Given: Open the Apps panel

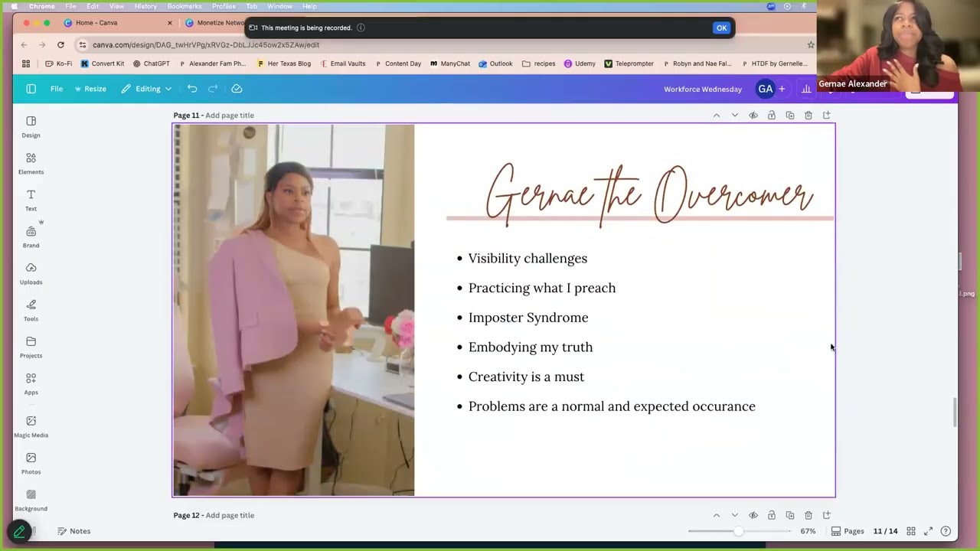Looking at the screenshot, I should (x=31, y=384).
